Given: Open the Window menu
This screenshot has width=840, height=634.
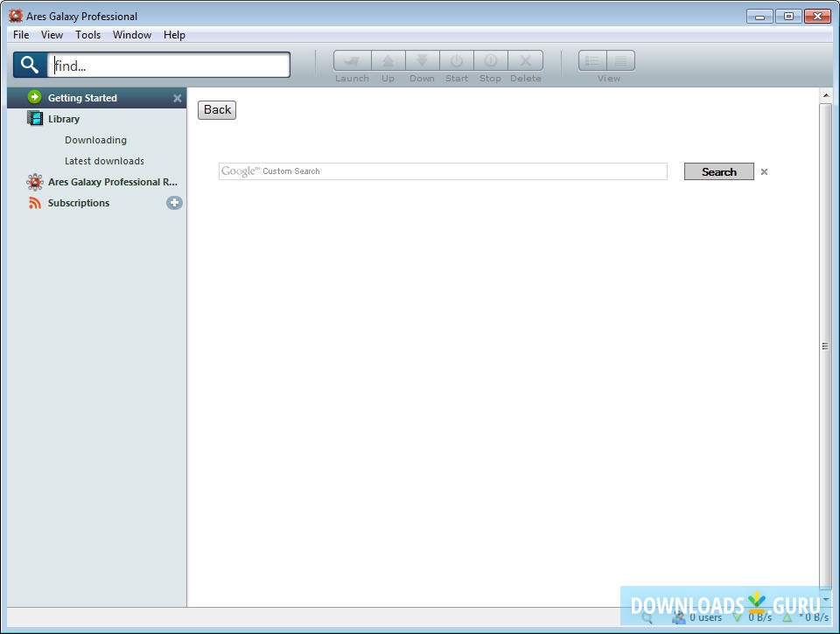Looking at the screenshot, I should [x=131, y=35].
